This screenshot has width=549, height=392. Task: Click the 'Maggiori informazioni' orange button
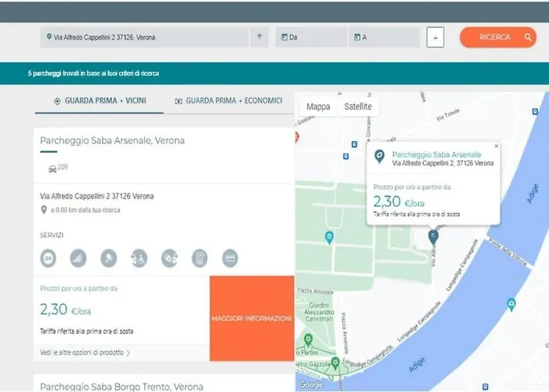tap(252, 318)
